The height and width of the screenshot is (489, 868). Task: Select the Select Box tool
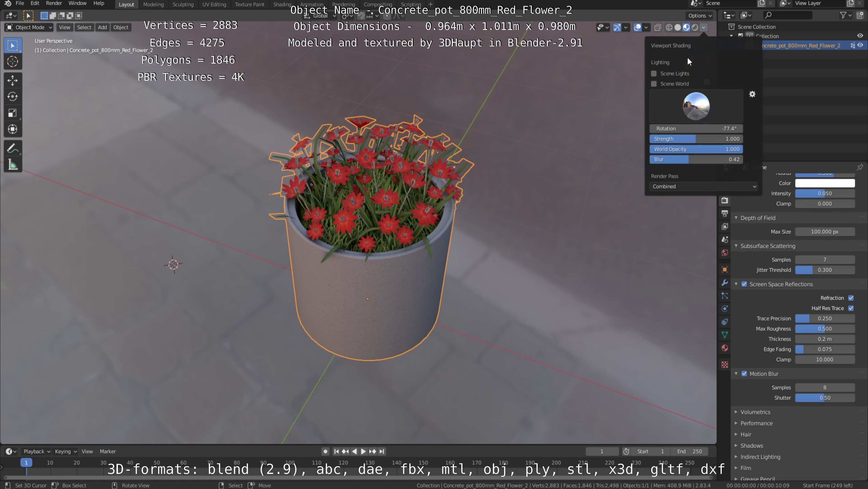click(x=13, y=45)
